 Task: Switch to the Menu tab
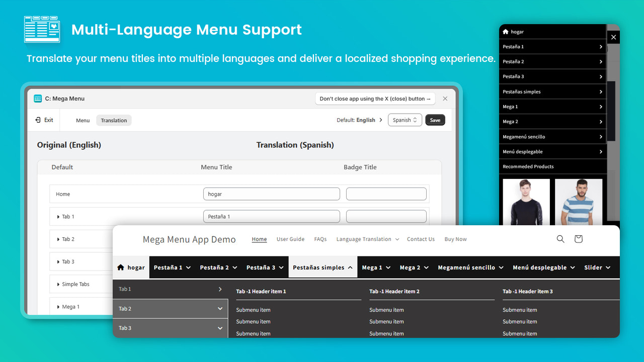point(83,120)
